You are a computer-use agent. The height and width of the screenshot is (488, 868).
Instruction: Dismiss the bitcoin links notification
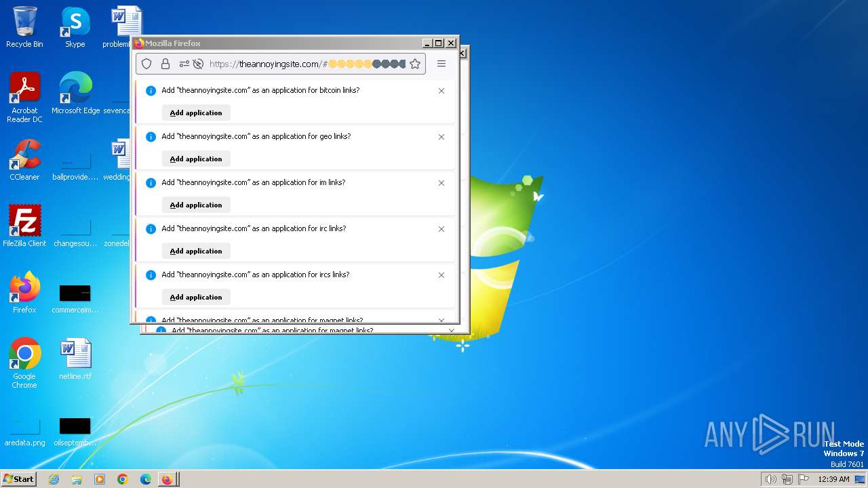tap(441, 91)
